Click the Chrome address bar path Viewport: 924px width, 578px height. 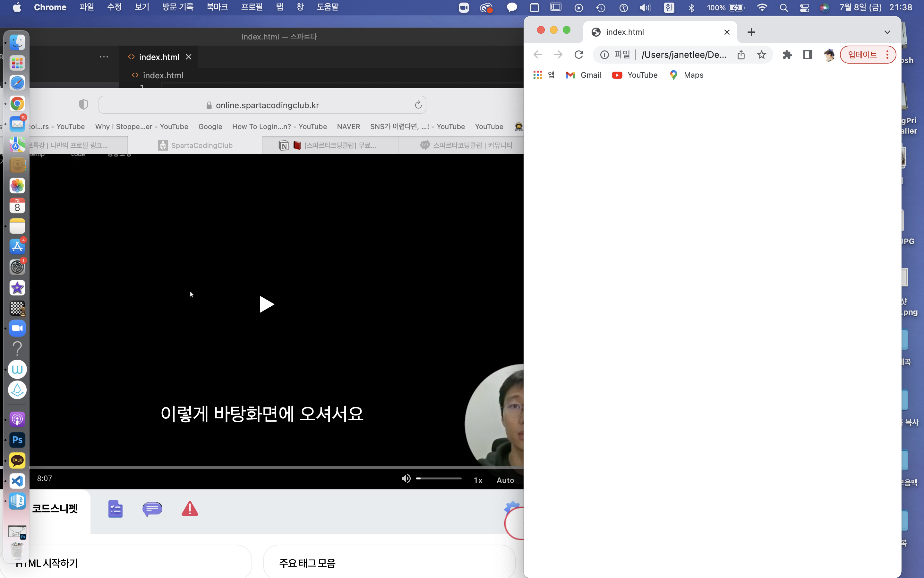coord(683,55)
